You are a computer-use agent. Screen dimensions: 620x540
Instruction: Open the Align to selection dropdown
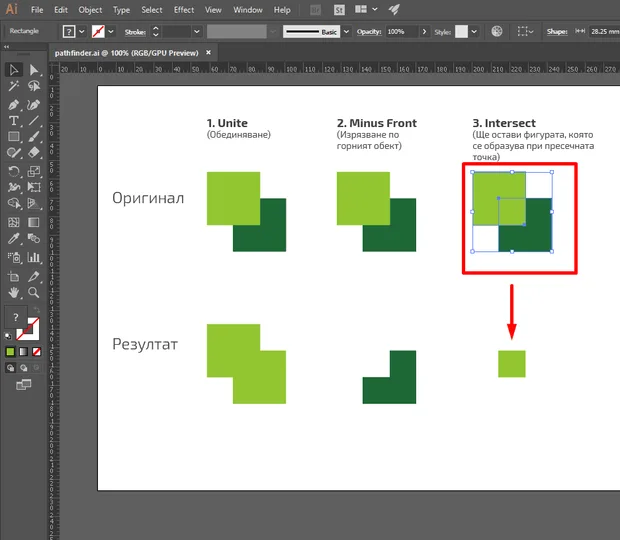click(x=525, y=31)
